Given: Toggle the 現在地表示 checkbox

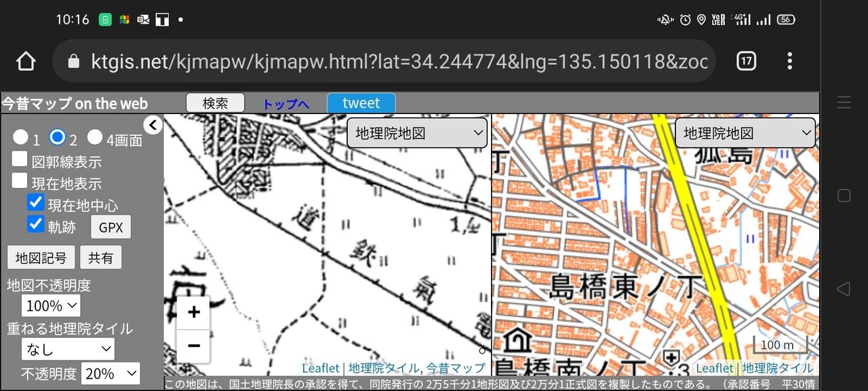Looking at the screenshot, I should click(20, 181).
